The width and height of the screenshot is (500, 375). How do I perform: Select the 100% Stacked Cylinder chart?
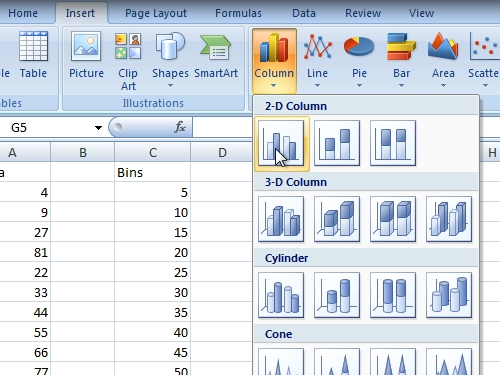tap(393, 295)
